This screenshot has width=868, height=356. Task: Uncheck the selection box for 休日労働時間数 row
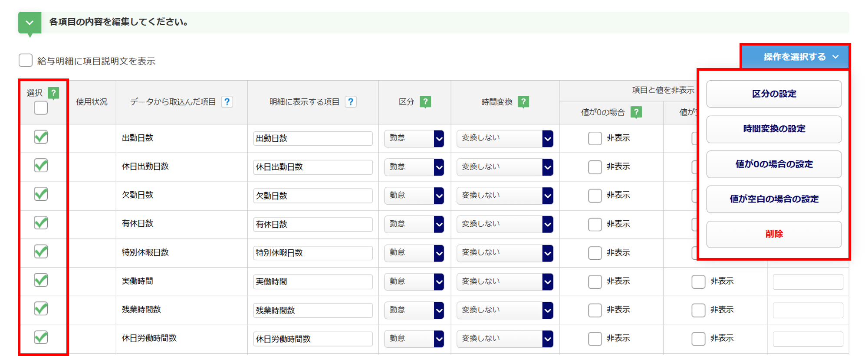tap(41, 337)
